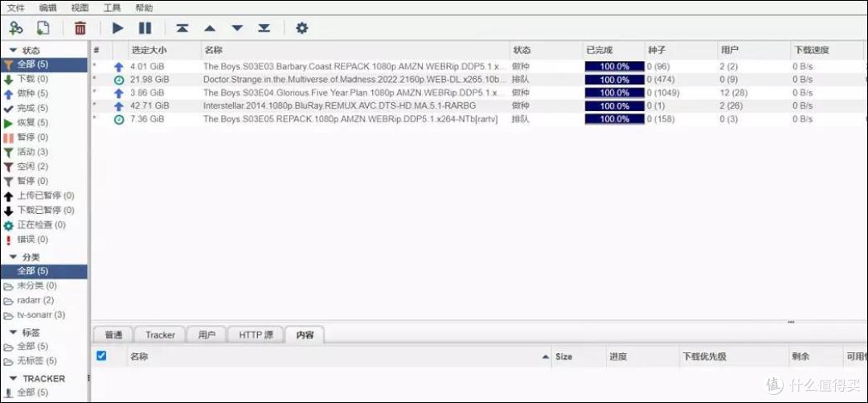The image size is (868, 403).
Task: Switch to the 普通 tab
Action: coord(113,335)
